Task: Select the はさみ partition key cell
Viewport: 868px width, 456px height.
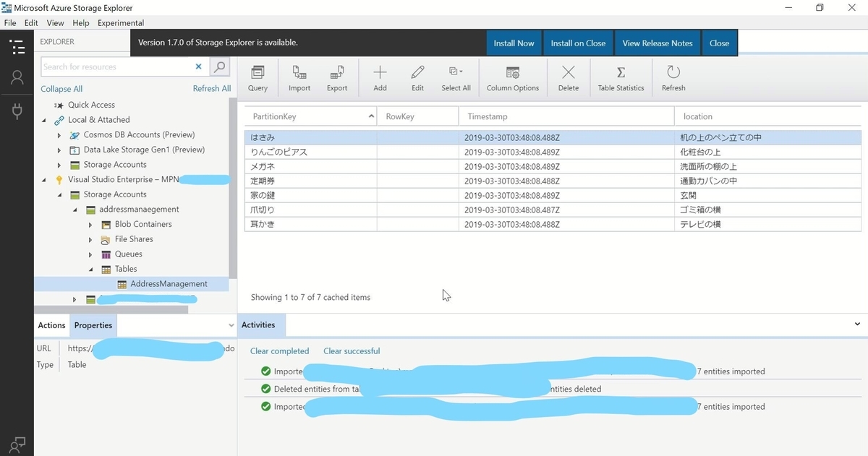Action: (x=310, y=137)
